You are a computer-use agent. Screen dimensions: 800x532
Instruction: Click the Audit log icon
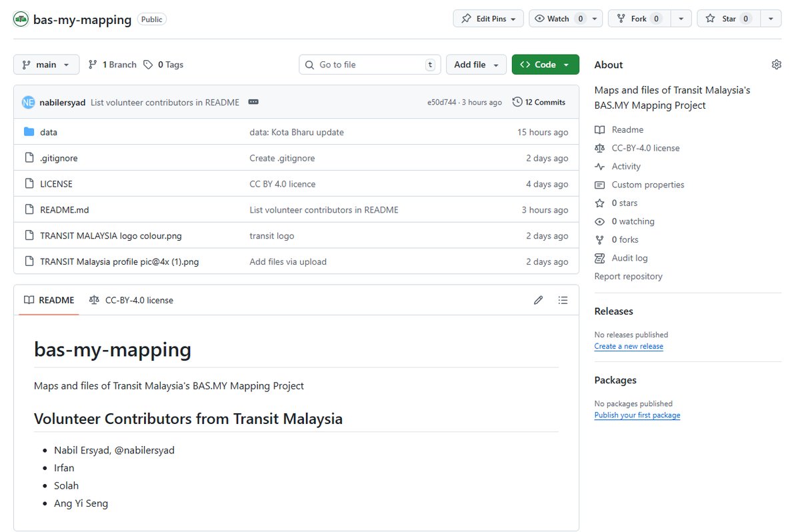pyautogui.click(x=600, y=258)
